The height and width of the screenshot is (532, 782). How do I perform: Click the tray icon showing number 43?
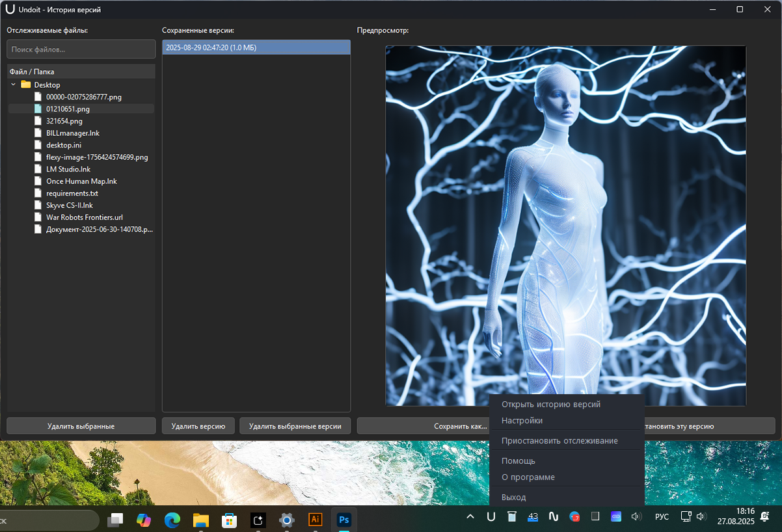(533, 517)
